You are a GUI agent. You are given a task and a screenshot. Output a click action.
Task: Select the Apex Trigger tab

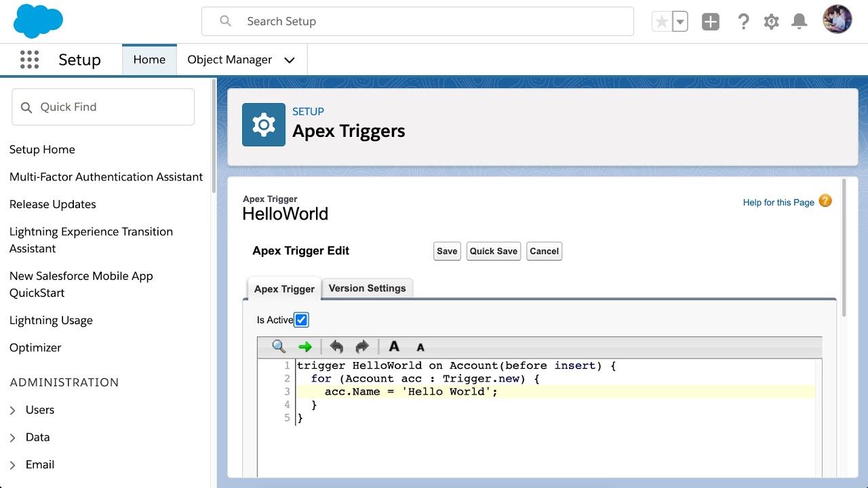coord(284,289)
